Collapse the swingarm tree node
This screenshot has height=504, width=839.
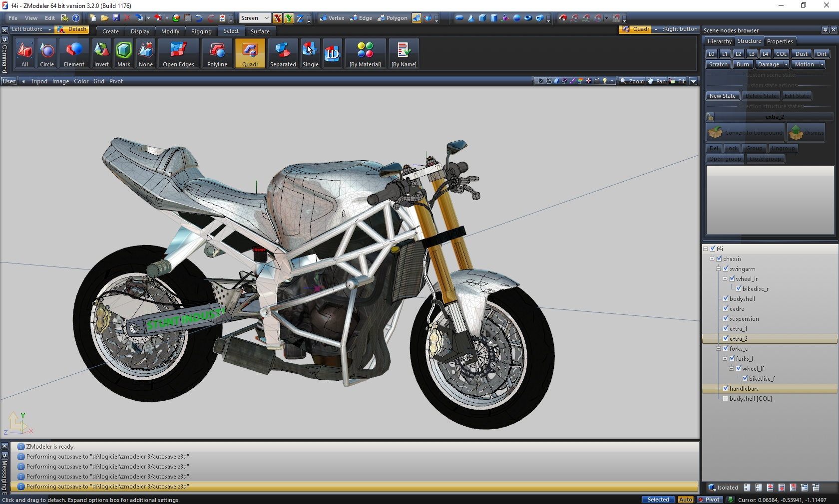tap(719, 268)
